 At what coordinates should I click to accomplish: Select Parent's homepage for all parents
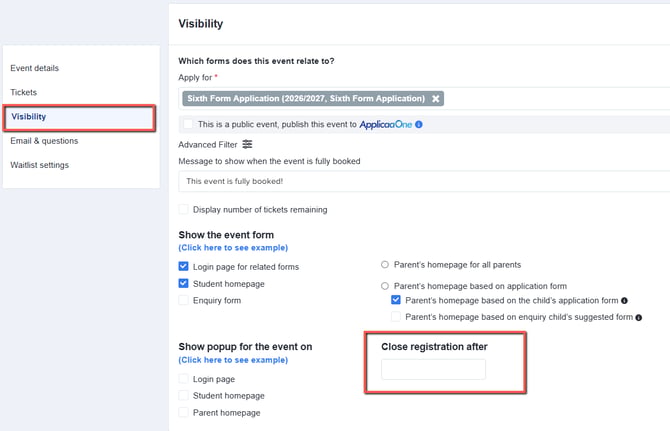(x=385, y=265)
